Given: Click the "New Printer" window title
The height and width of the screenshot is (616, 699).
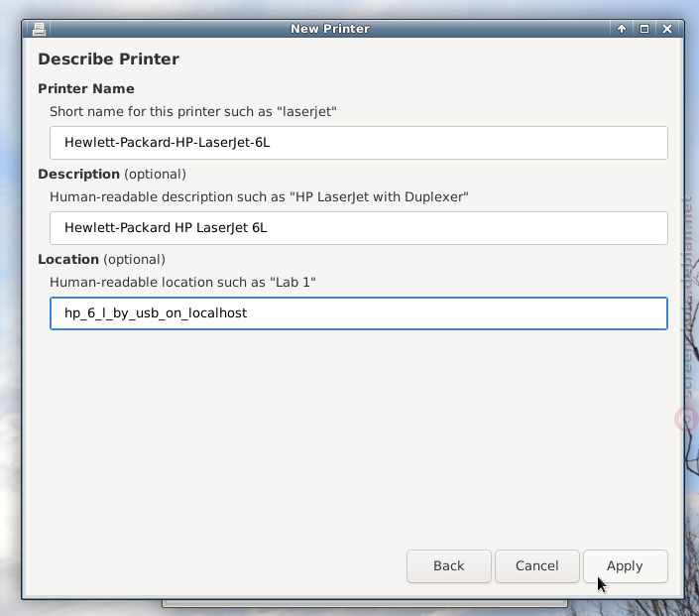Looking at the screenshot, I should point(330,29).
